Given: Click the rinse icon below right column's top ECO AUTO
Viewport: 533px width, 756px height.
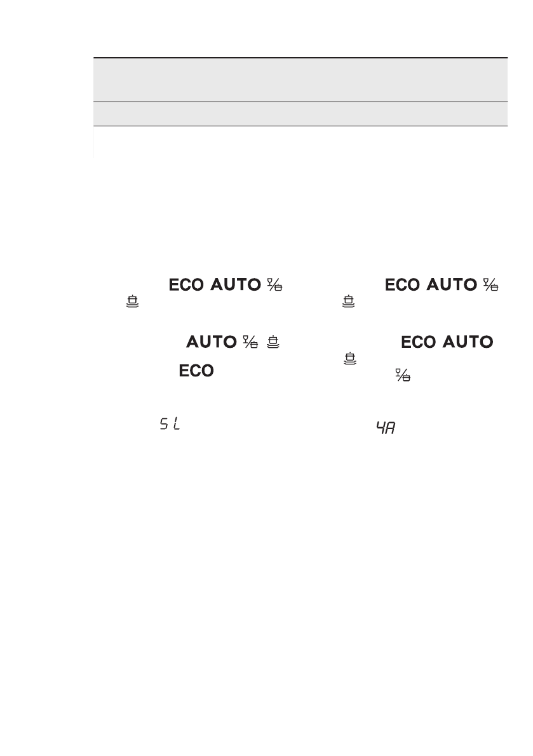Looking at the screenshot, I should (348, 302).
